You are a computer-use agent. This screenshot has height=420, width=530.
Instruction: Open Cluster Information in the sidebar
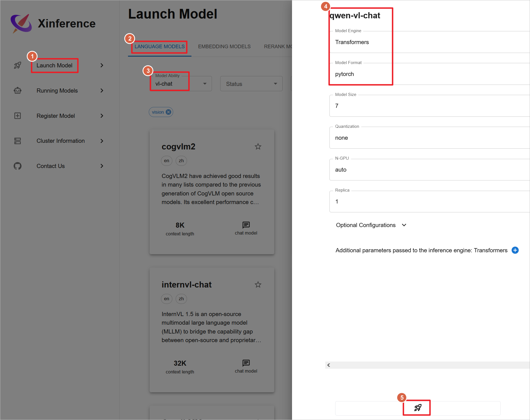(59, 141)
